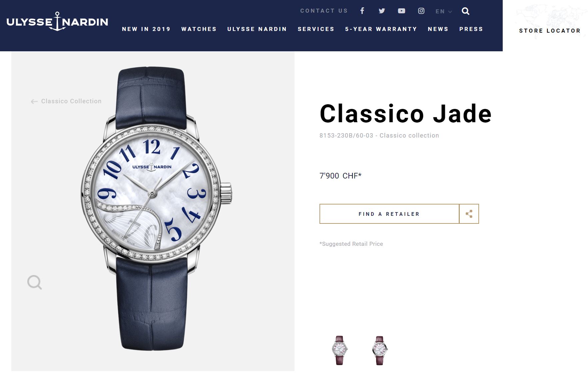588x381 pixels.
Task: Open the Services menu item
Action: click(316, 29)
